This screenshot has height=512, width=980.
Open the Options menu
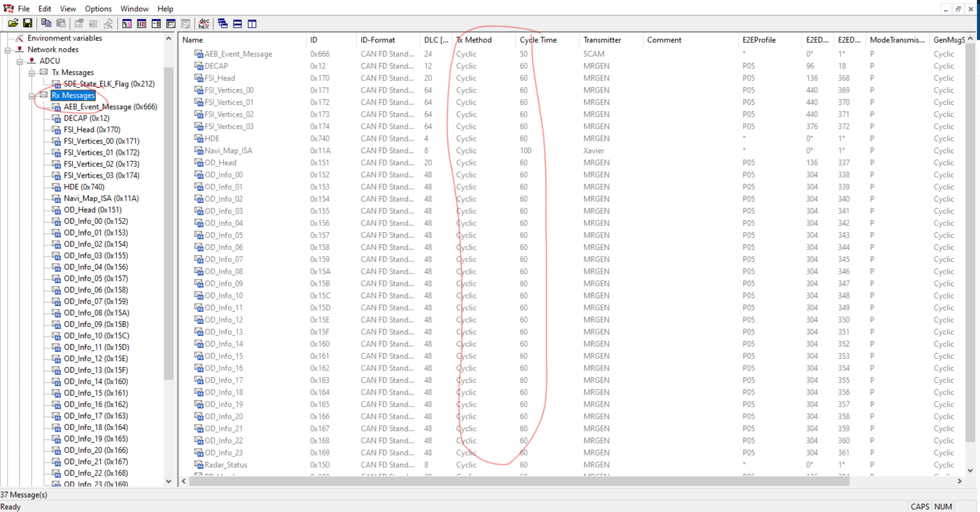(x=98, y=8)
